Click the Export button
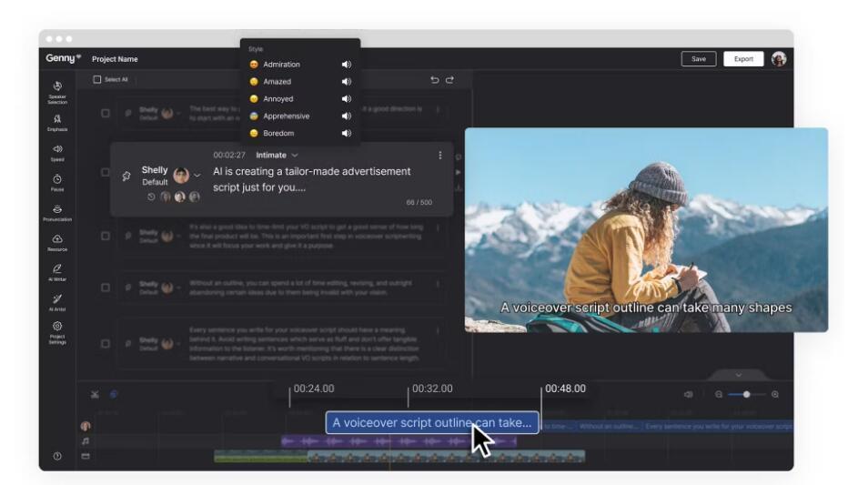Screen dimensions: 868x485 743,58
